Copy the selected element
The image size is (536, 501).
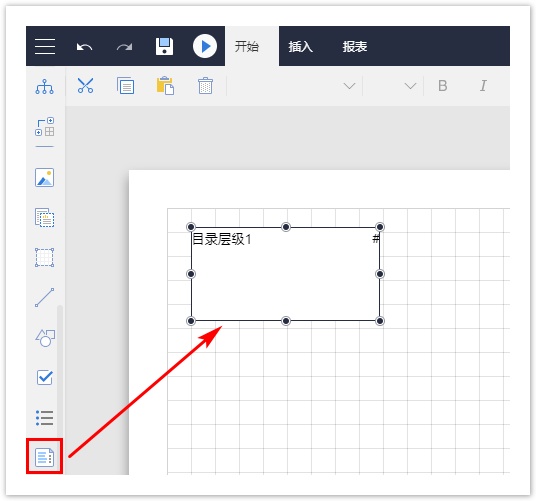(x=125, y=85)
